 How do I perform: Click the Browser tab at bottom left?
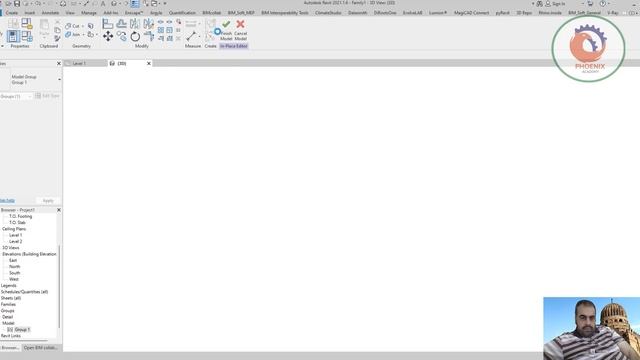point(10,348)
